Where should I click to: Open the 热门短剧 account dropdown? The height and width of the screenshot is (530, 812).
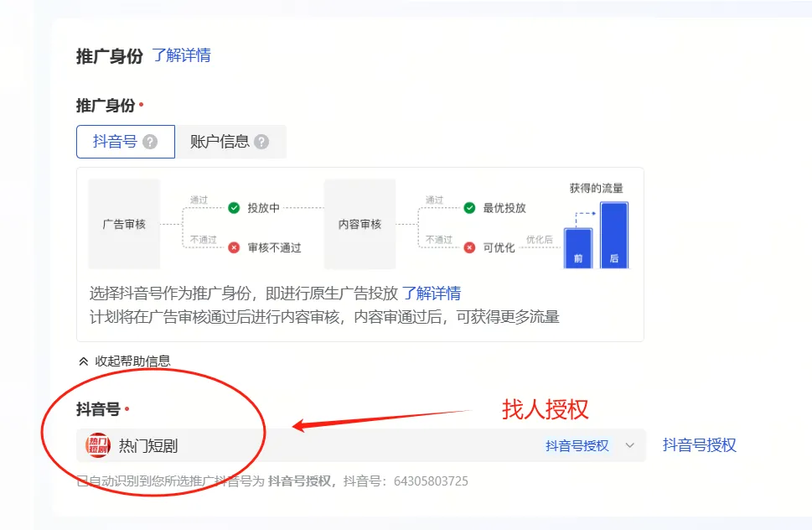coord(361,445)
